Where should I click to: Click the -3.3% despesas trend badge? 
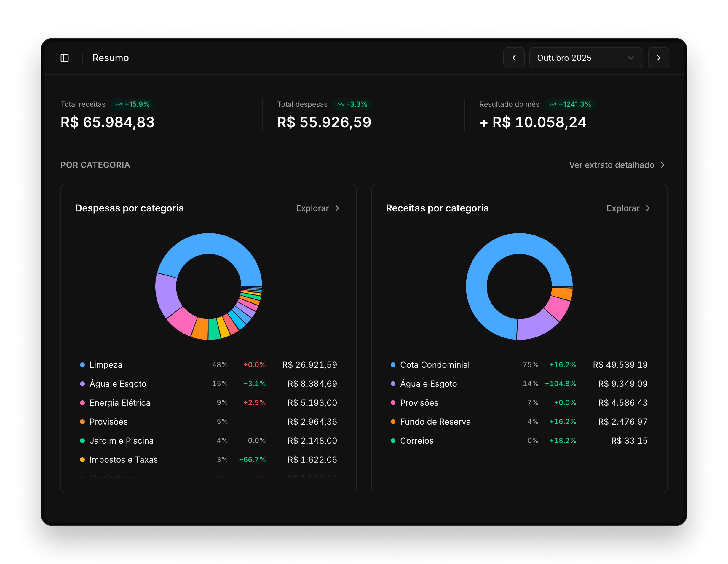point(352,104)
